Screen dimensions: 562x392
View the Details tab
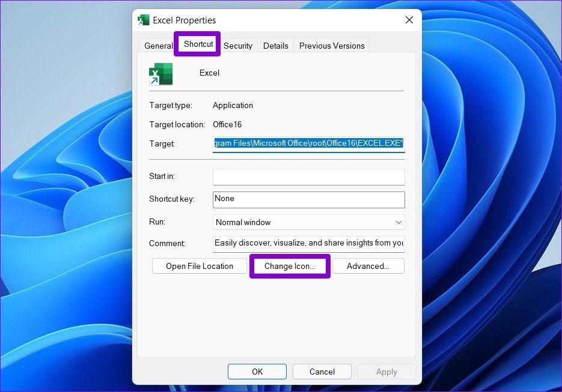point(275,45)
